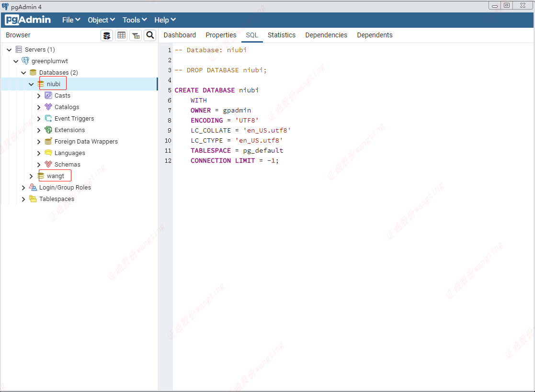Viewport: 535px width, 392px height.
Task: Click the niubi database icon
Action: click(41, 84)
